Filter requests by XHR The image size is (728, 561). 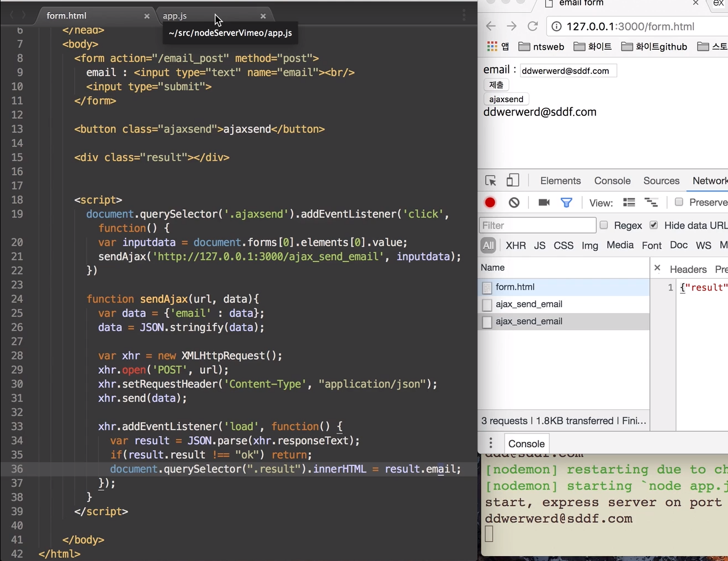tap(516, 245)
